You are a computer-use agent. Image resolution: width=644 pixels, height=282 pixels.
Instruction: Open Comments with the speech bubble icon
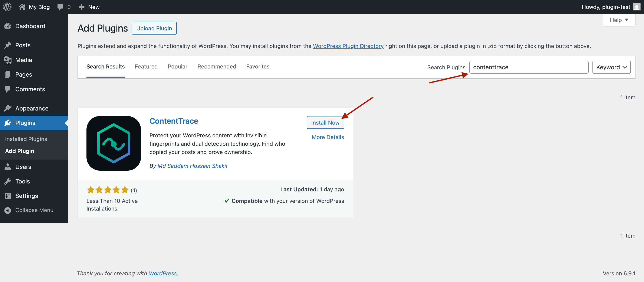coord(8,89)
